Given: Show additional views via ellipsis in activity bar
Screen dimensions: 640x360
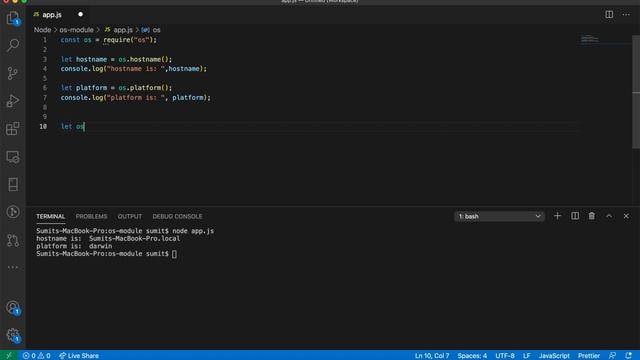Looking at the screenshot, I should coord(13,267).
